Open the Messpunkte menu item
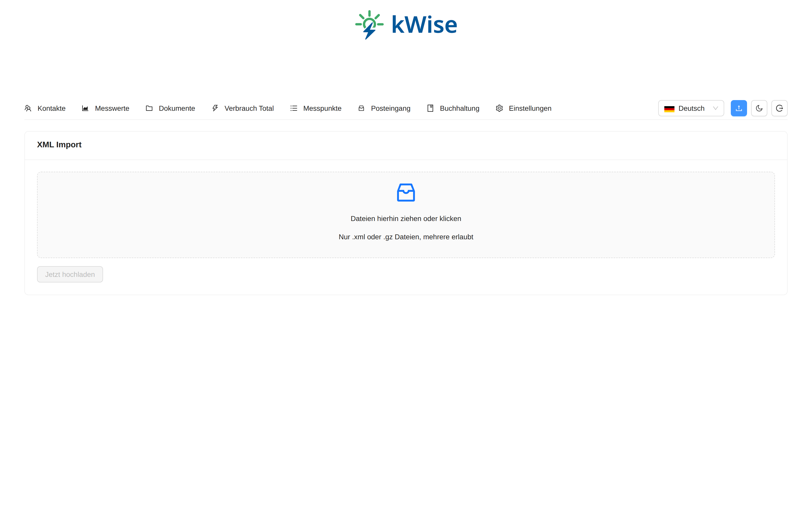This screenshot has width=812, height=508. point(316,108)
